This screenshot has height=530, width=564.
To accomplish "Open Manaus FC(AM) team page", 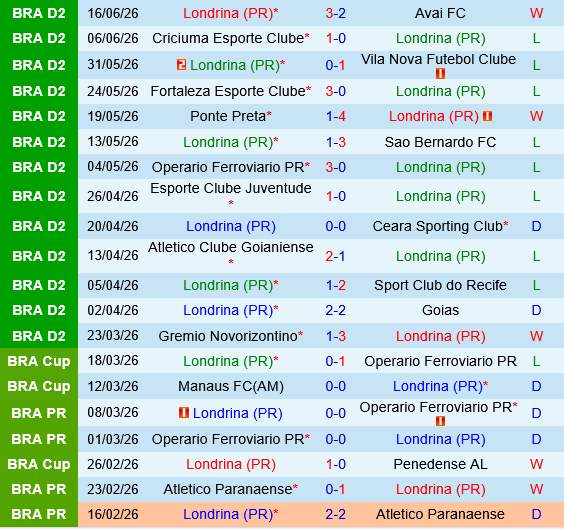I will point(231,386).
